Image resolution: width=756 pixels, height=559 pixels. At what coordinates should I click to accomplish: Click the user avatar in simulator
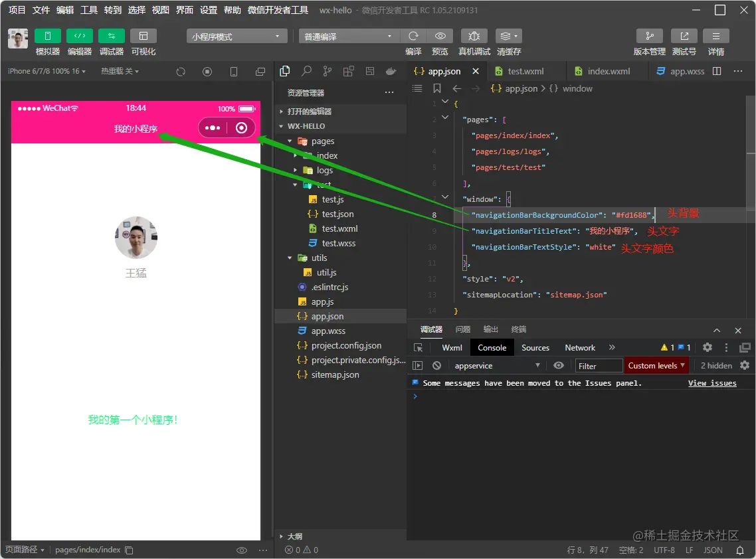(x=136, y=238)
